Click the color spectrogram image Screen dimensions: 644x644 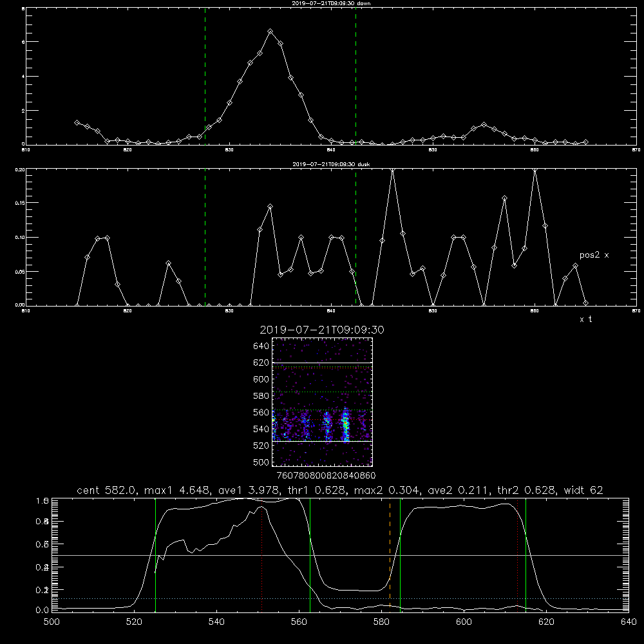(322, 402)
